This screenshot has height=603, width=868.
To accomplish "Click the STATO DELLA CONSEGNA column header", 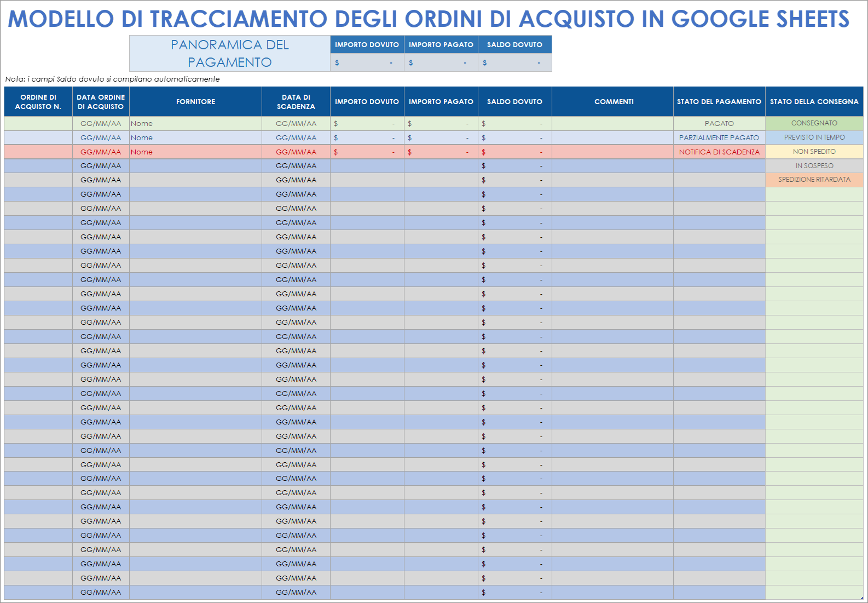I will 814,101.
